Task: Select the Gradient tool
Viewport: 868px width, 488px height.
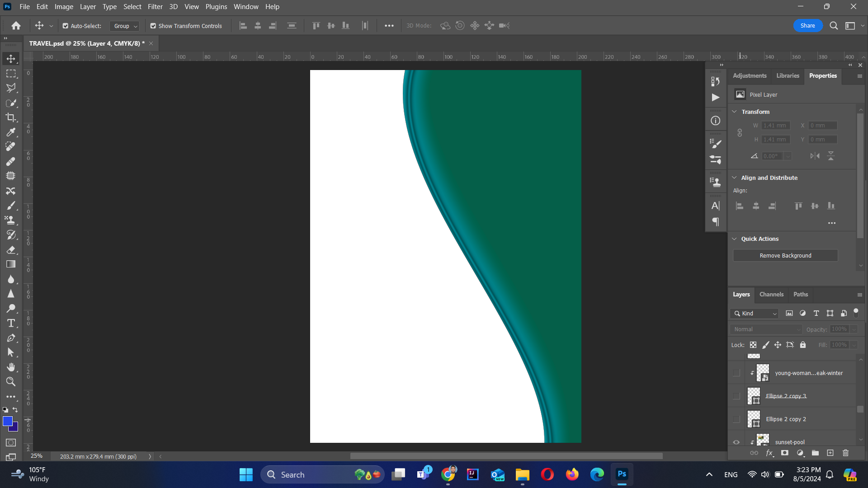Action: pos(11,264)
